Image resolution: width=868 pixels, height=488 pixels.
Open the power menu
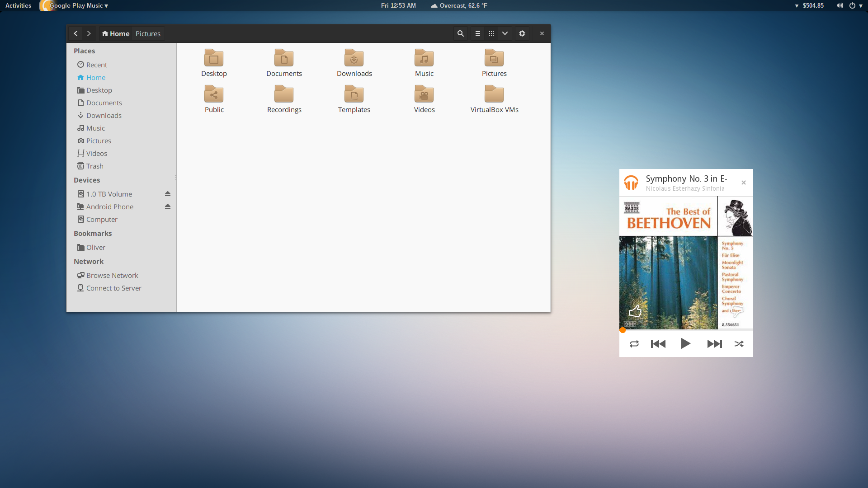pos(855,5)
